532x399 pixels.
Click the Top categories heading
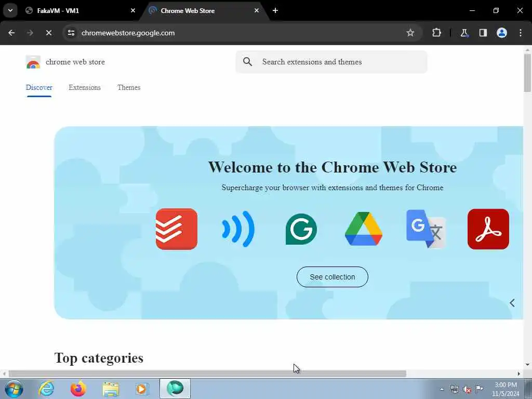click(99, 358)
